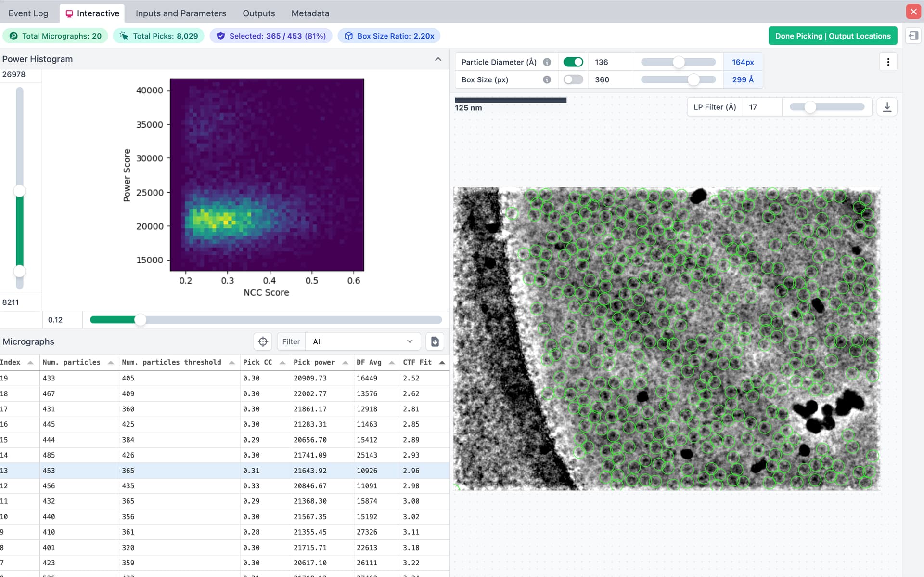Image resolution: width=924 pixels, height=577 pixels.
Task: Switch to Inputs and Parameters tab
Action: pyautogui.click(x=180, y=13)
